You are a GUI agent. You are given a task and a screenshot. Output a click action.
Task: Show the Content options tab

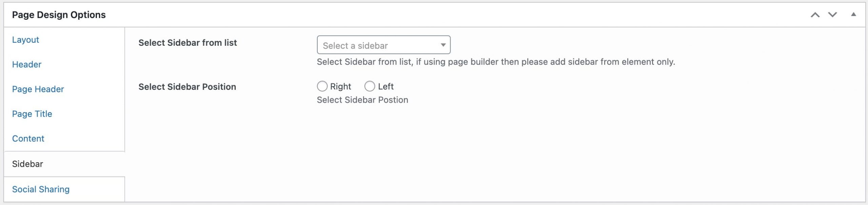pos(28,139)
